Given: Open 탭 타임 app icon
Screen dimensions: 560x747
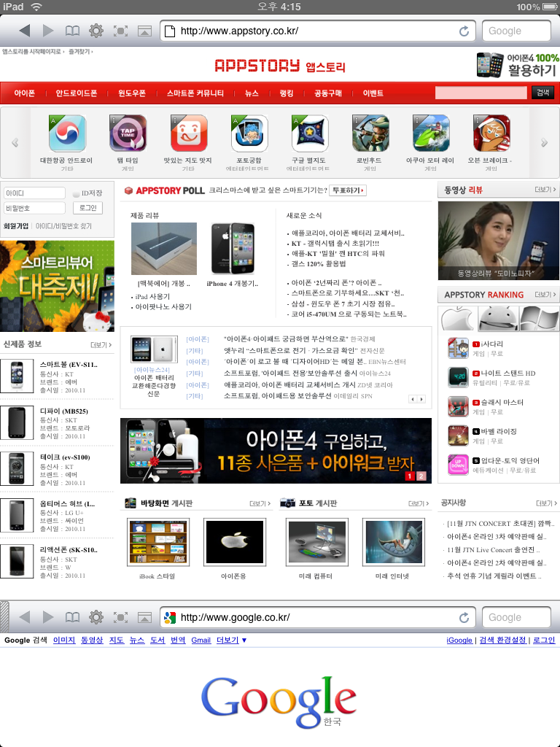Looking at the screenshot, I should click(x=128, y=133).
